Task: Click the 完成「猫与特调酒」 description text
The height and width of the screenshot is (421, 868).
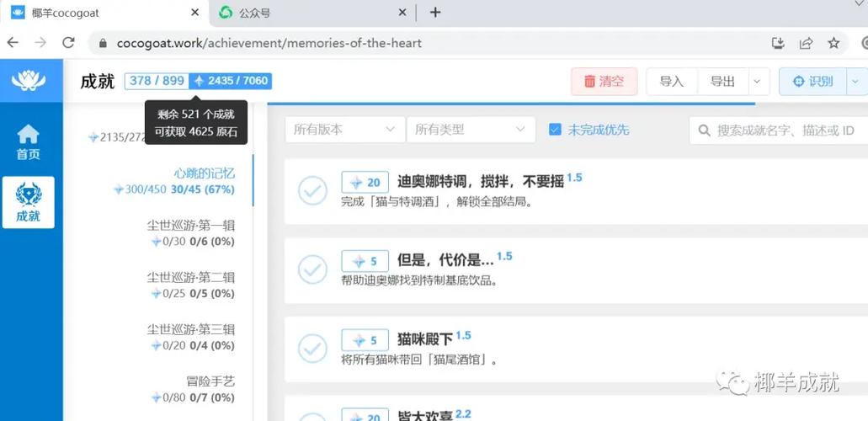Action: tap(437, 202)
